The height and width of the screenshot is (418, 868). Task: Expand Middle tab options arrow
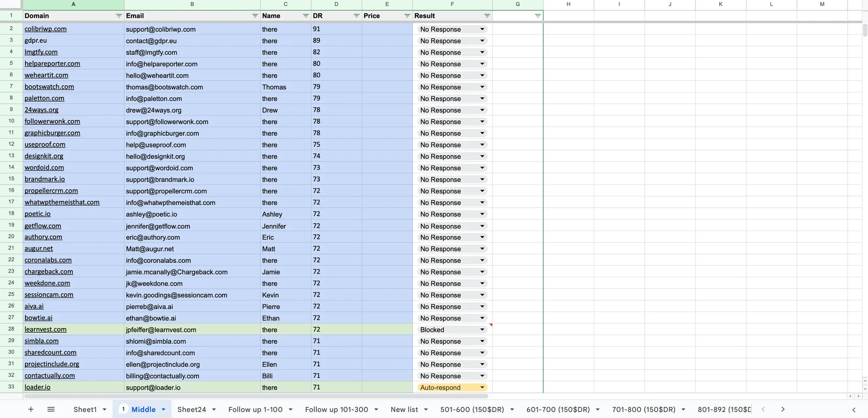tap(163, 410)
